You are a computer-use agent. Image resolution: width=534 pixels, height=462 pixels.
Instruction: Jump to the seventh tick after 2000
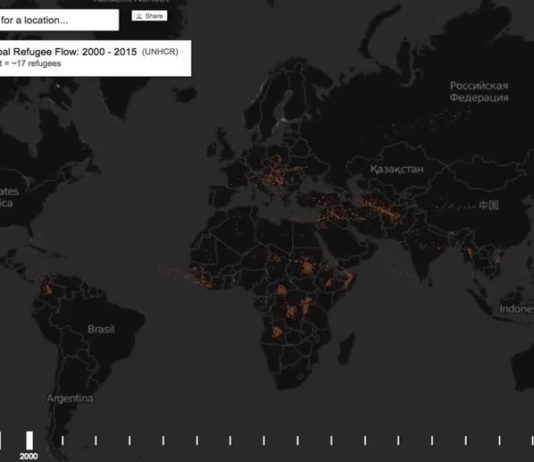point(264,441)
